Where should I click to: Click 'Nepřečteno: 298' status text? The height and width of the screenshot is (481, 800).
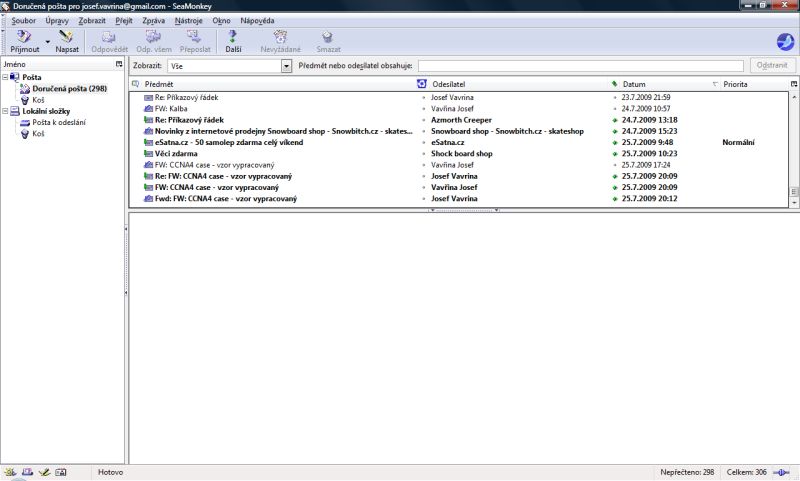tap(687, 472)
